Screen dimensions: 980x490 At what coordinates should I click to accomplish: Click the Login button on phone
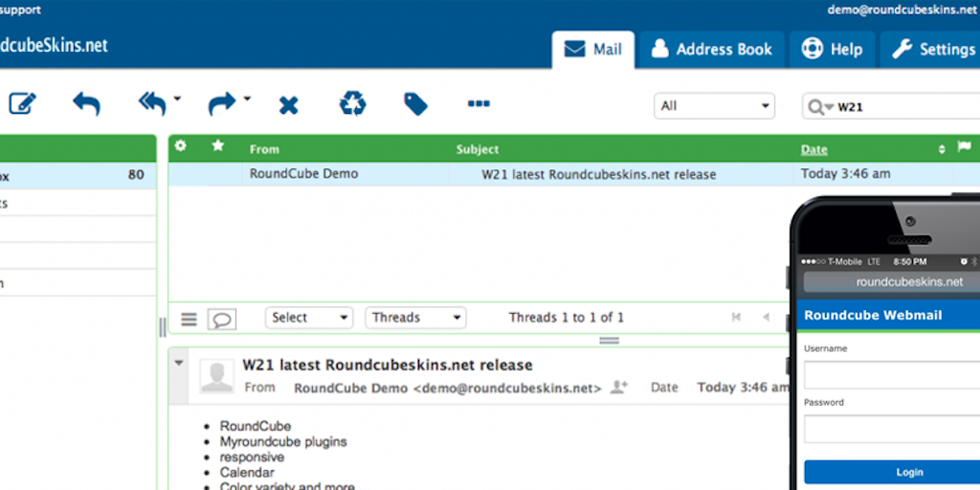893,472
